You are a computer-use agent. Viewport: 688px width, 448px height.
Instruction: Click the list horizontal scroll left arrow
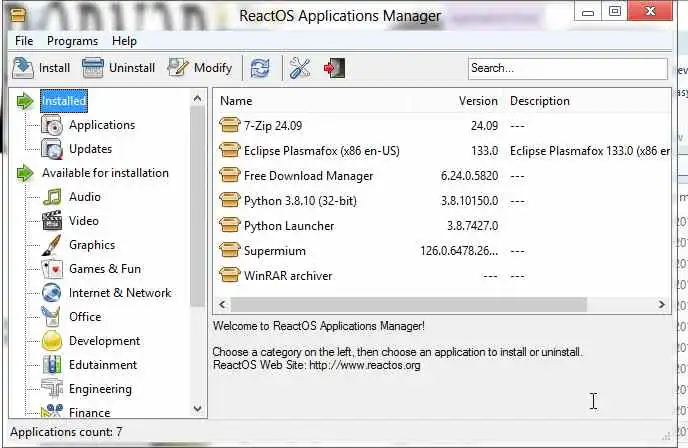click(222, 305)
